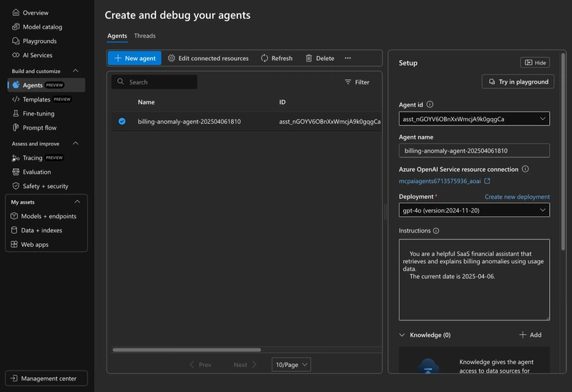Click the Refresh icon in the toolbar
Viewport: 572px width, 392px height.
click(265, 59)
